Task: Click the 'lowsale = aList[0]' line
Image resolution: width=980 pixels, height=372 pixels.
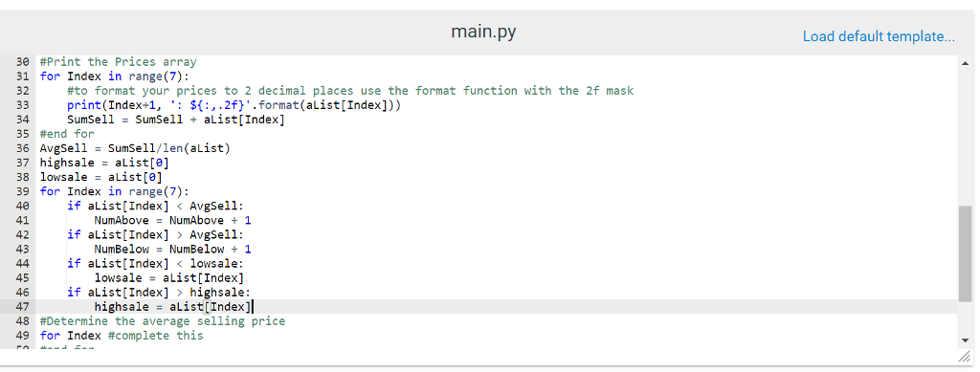Action: point(101,177)
